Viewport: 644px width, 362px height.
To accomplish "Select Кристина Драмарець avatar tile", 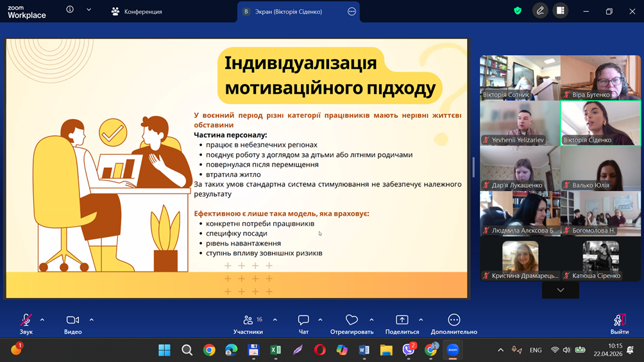I will (x=520, y=259).
